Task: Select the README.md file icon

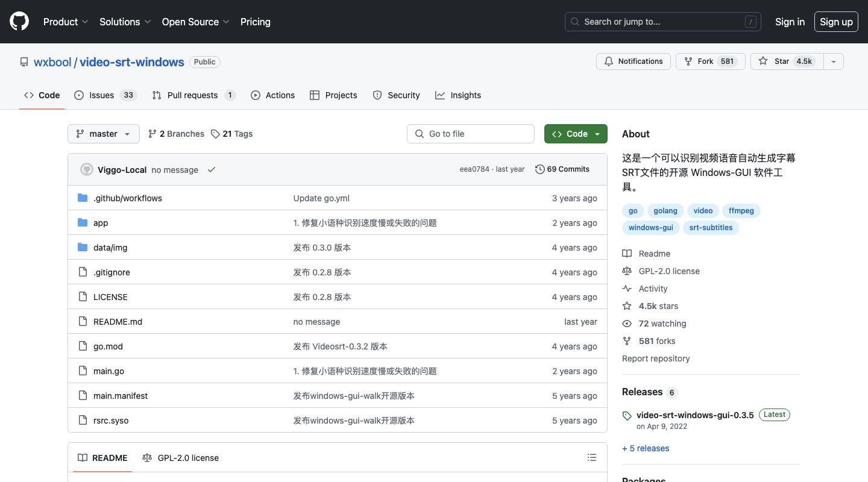Action: tap(83, 322)
